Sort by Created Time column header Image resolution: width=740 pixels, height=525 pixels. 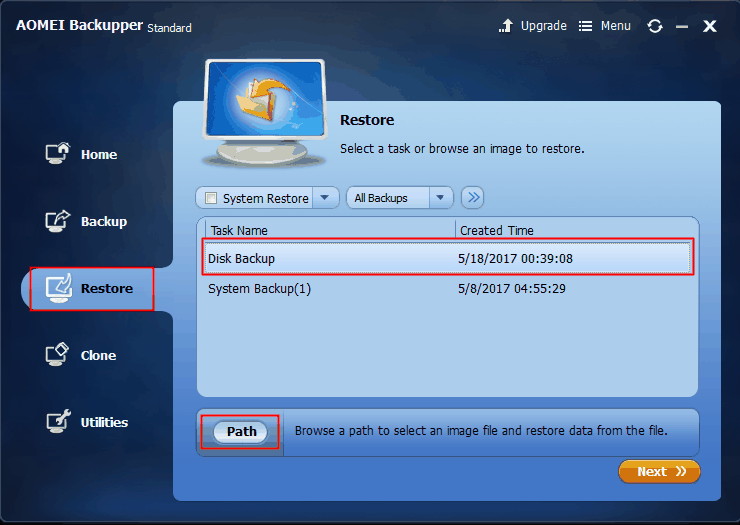496,230
